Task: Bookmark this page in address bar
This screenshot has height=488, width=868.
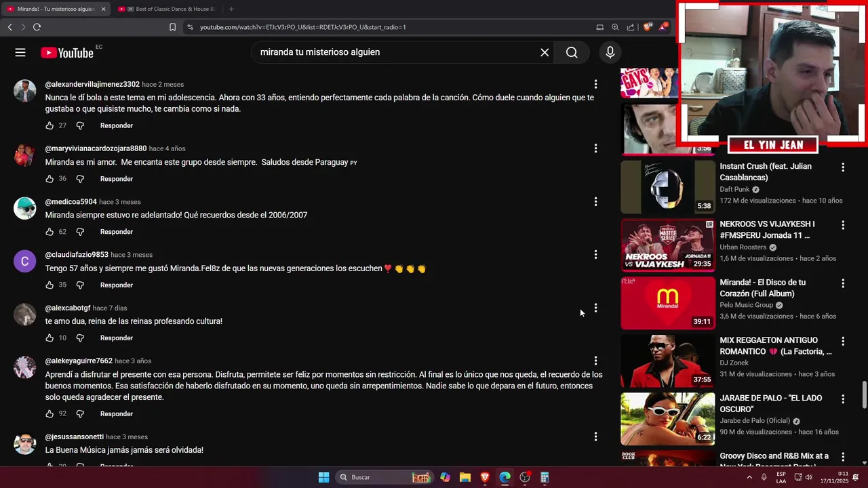Action: pos(172,27)
